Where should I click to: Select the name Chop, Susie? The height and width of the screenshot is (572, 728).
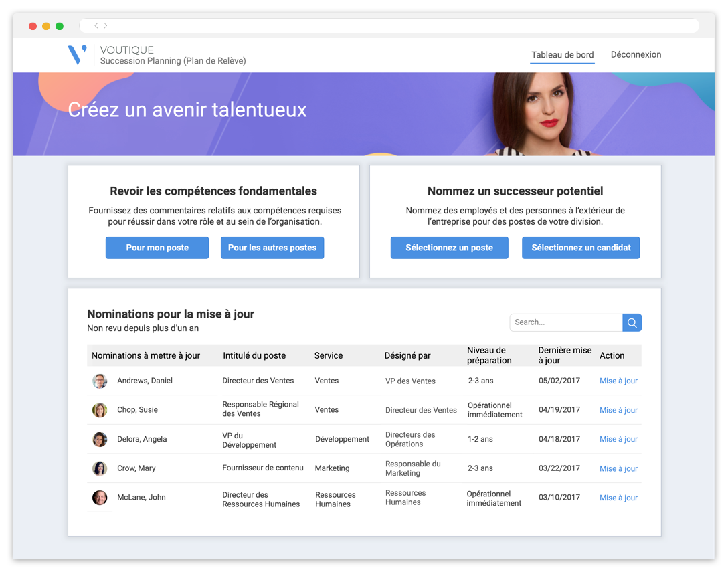click(x=137, y=410)
